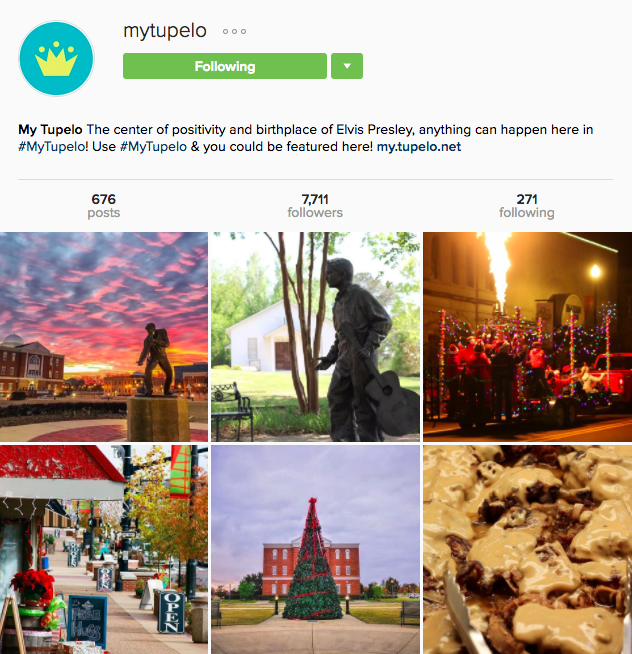Viewport: 632px width, 654px height.
Task: Open the downtown sidewalk OPEN signs photo
Action: [x=104, y=549]
